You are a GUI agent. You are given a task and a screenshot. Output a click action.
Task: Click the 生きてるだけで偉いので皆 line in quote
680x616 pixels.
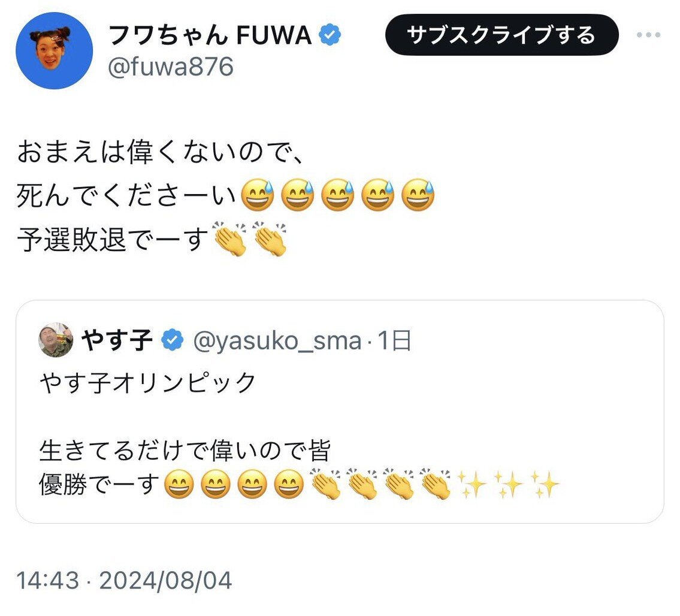(185, 451)
